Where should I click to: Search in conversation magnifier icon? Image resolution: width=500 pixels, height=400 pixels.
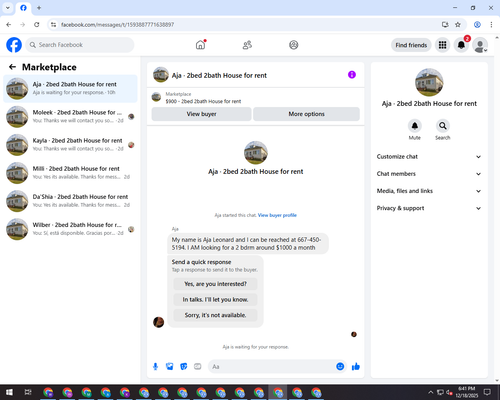tap(443, 126)
